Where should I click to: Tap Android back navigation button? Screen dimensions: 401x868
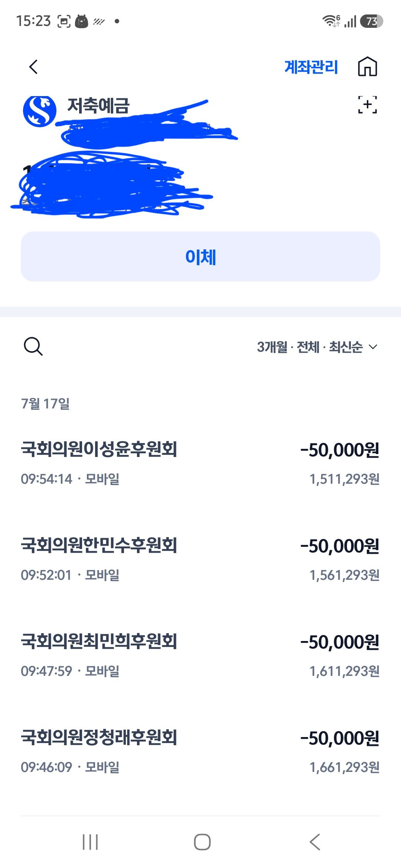point(314,842)
